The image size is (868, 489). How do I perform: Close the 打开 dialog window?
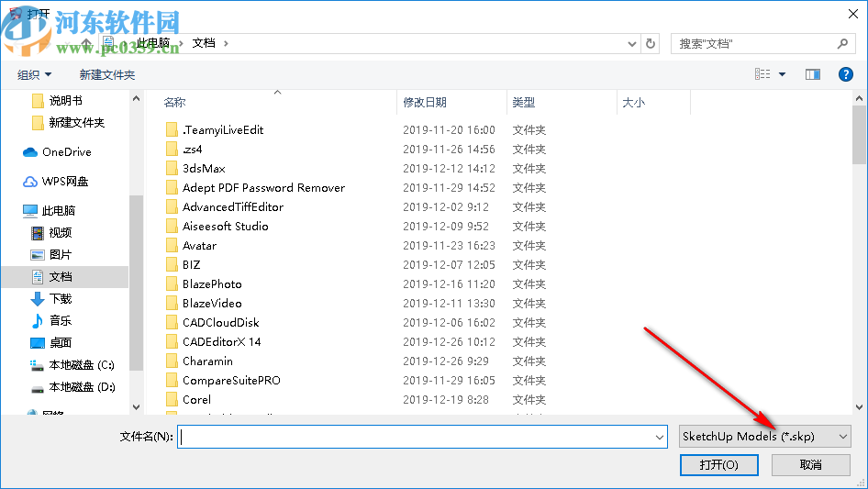click(x=853, y=14)
